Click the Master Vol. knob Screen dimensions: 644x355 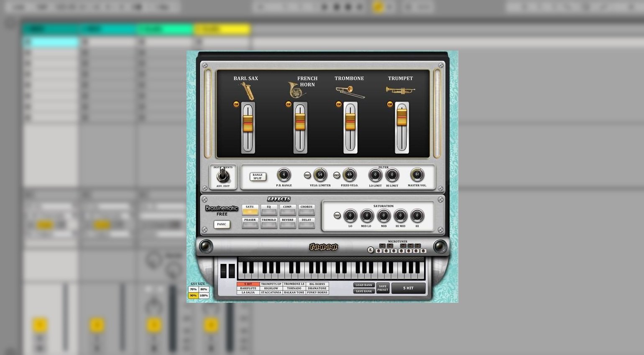click(417, 175)
